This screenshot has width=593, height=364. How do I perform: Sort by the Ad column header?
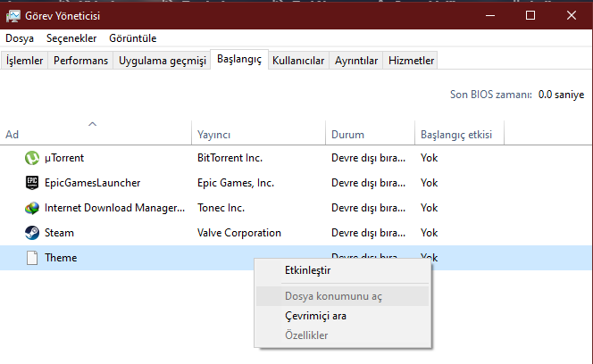pos(96,135)
